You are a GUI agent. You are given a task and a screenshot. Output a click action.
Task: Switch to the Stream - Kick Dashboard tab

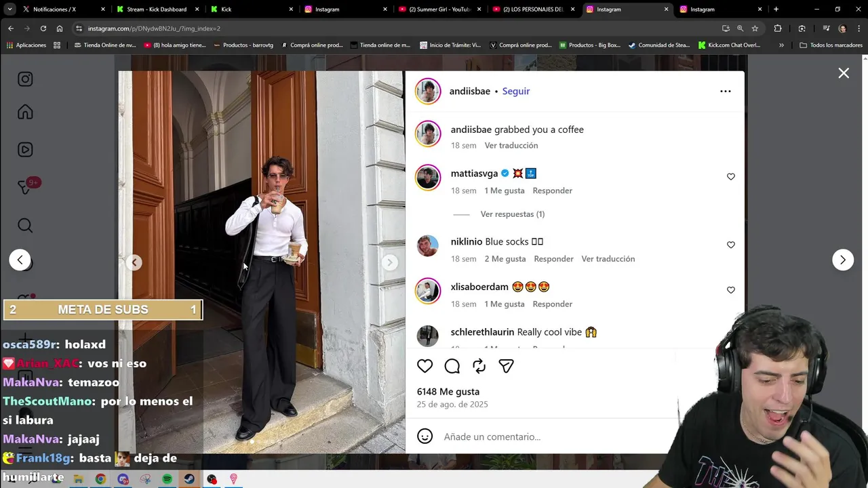[157, 9]
